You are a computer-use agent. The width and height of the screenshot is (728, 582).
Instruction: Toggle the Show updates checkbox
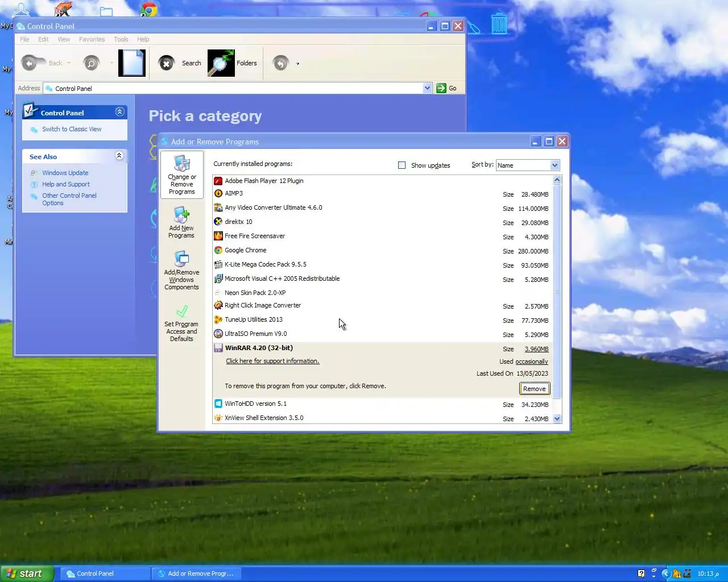(402, 165)
